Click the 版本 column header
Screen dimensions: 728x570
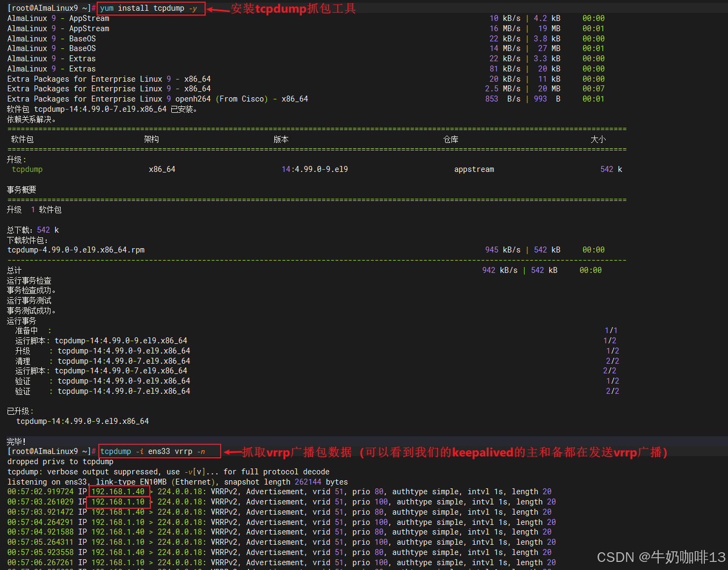[281, 139]
